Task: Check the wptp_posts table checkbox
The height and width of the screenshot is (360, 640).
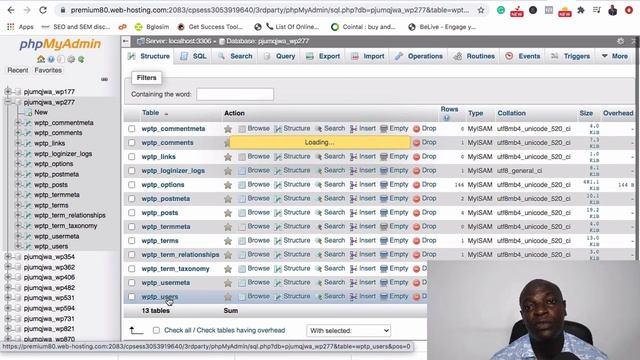Action: 131,213
